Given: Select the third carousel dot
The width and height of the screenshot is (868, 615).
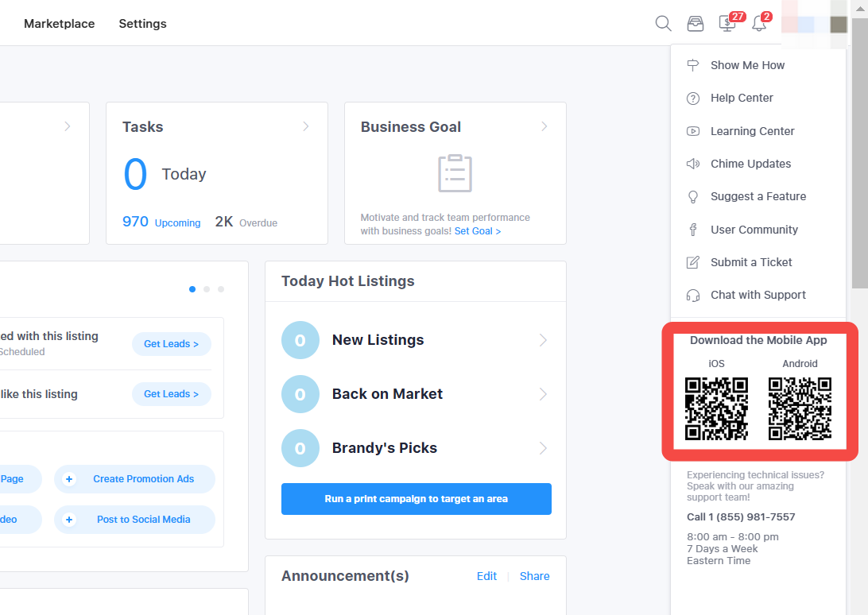Looking at the screenshot, I should tap(221, 289).
